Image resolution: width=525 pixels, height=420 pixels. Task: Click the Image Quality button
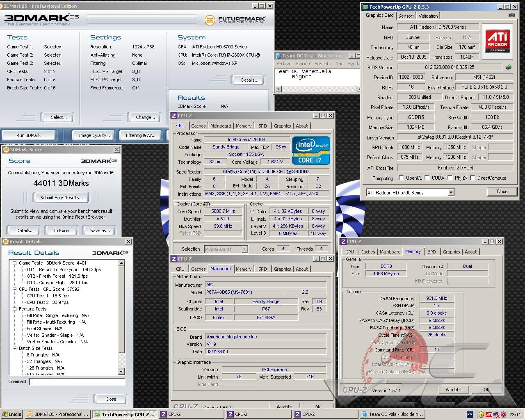(94, 135)
